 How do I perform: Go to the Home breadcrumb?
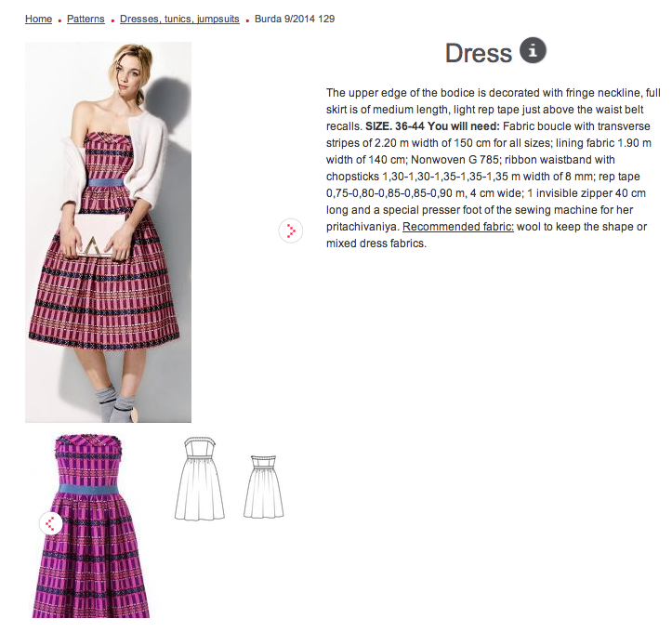coord(38,19)
